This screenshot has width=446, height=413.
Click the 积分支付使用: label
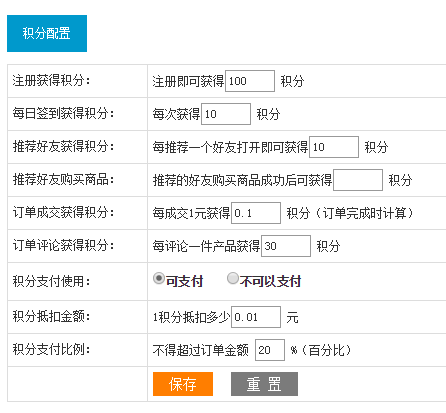tap(52, 281)
